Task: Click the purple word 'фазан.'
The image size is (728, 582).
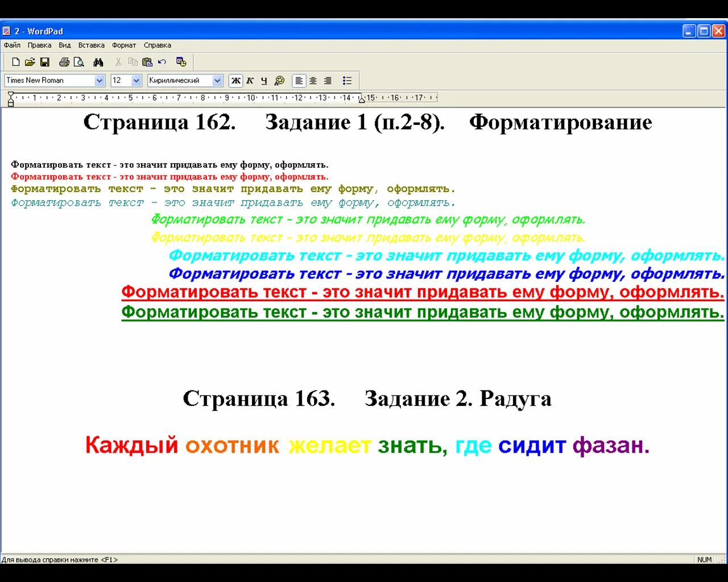Action: pyautogui.click(x=611, y=445)
